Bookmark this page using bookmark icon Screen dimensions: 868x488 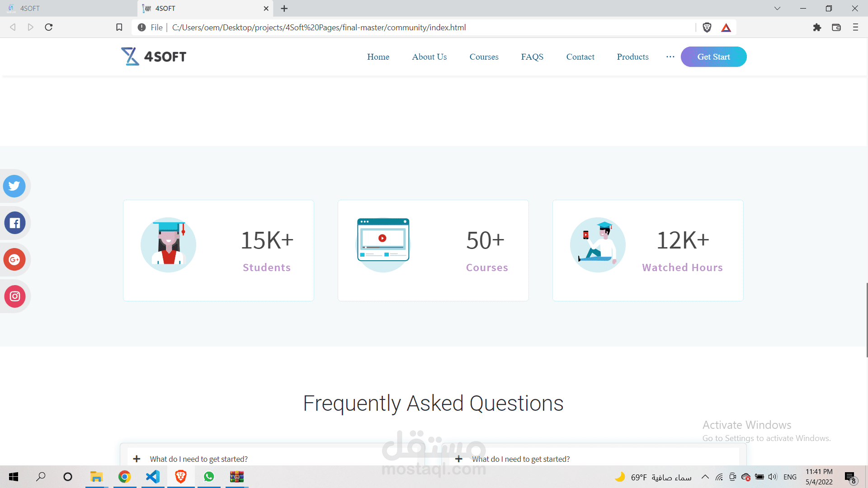[119, 28]
